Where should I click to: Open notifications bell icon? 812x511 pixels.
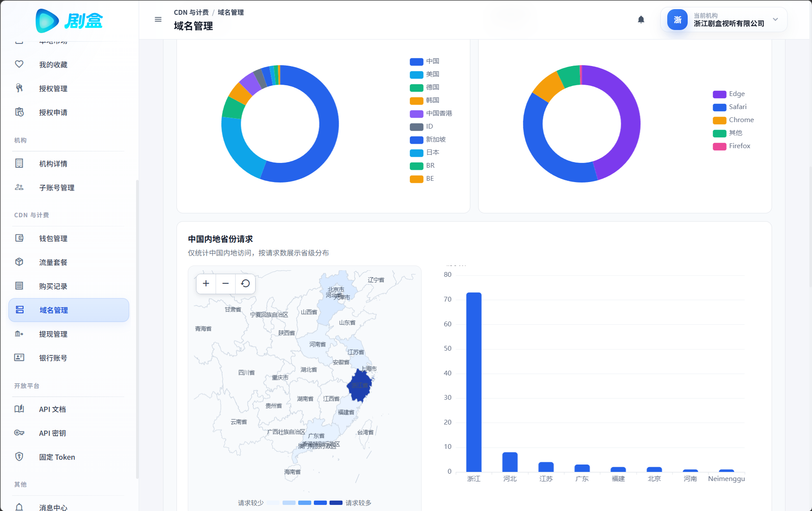[641, 20]
